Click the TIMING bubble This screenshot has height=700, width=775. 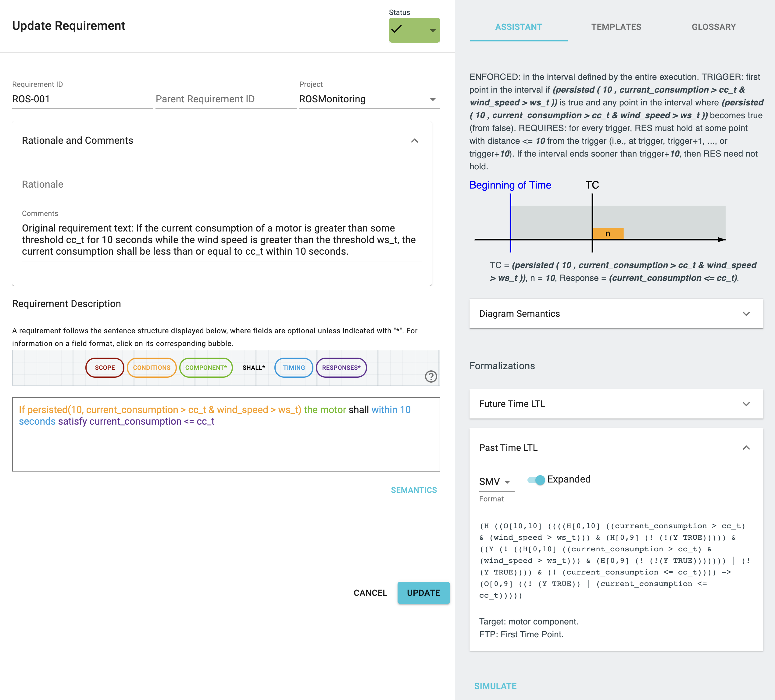click(x=294, y=368)
